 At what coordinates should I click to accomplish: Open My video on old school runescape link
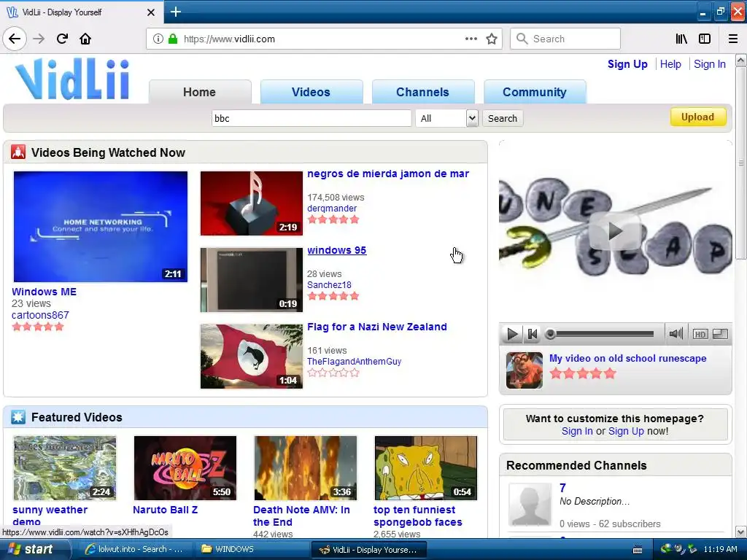628,359
